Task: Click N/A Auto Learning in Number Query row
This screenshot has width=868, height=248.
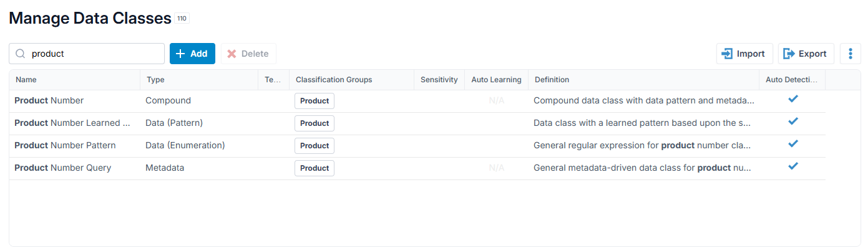Action: 497,168
